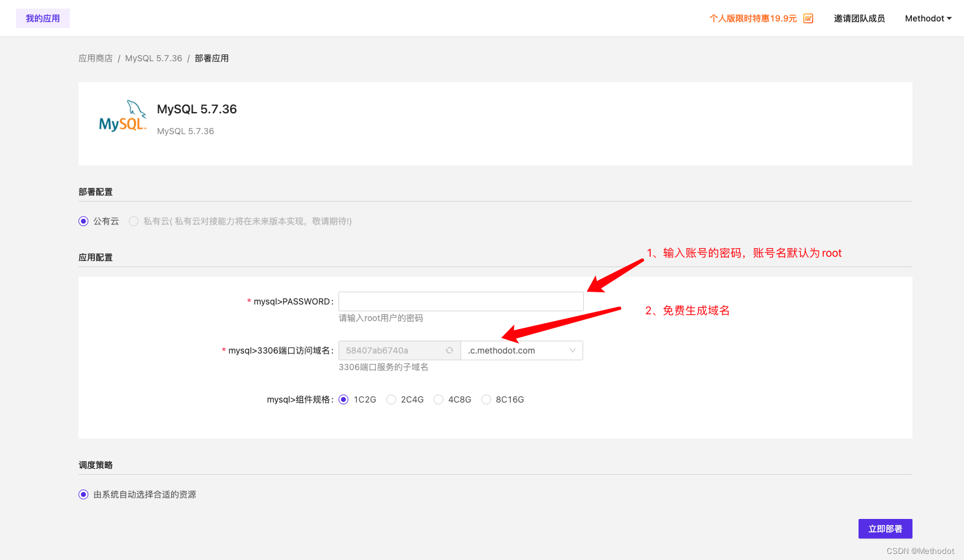Open the 个人版限时特惠19.9元 promotion link
The width and height of the screenshot is (964, 560).
point(753,18)
